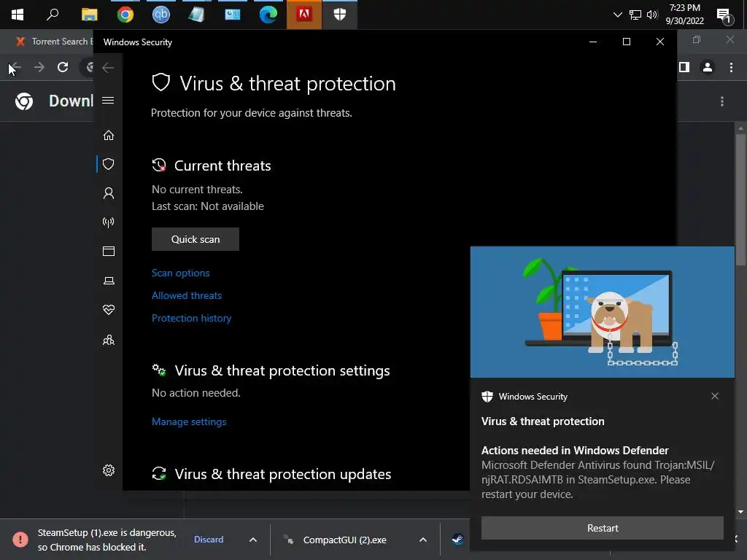
Task: Click back arrow in Windows Security window
Action: coord(108,68)
